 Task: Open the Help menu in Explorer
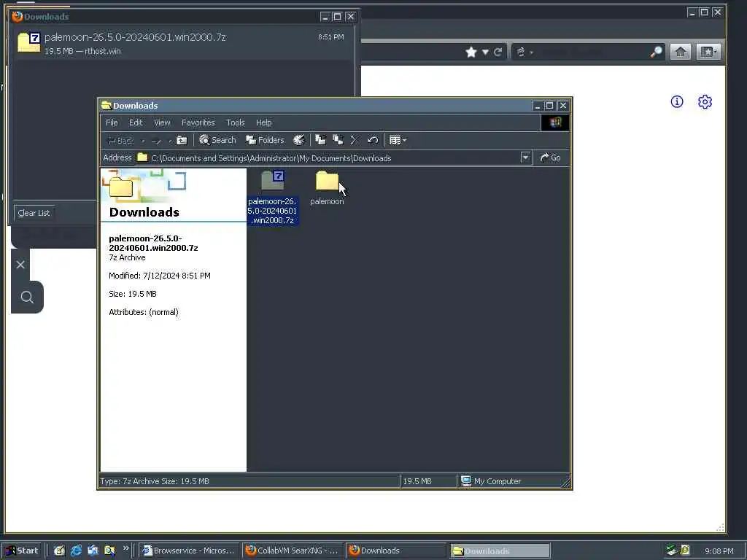coord(263,122)
